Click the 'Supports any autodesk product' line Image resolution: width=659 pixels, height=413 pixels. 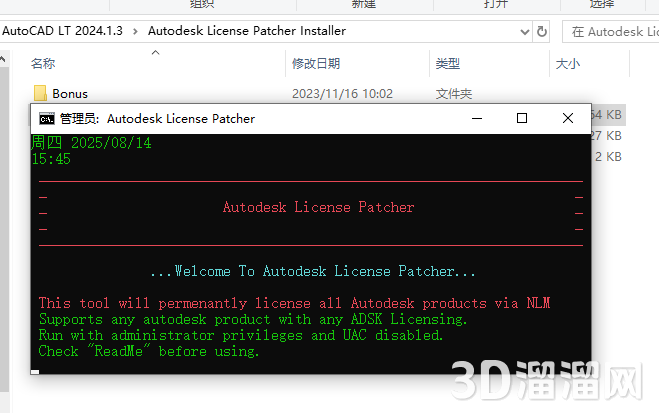253,319
